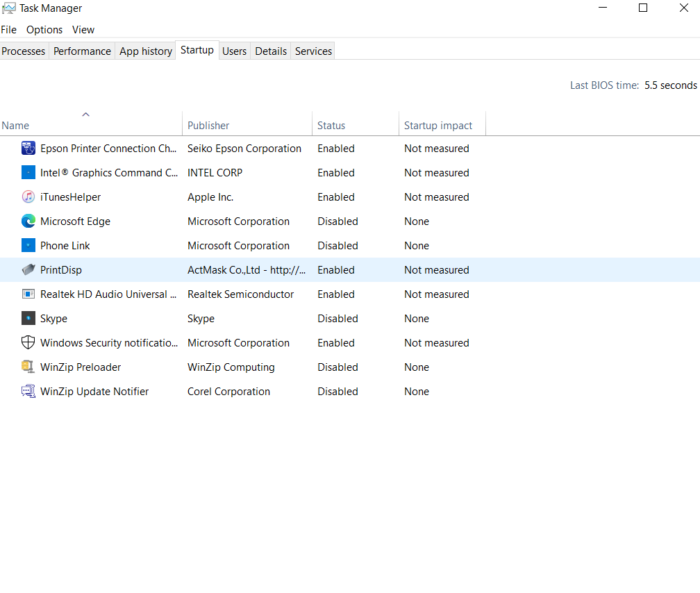Select the Intel Graphics Command C... row
This screenshot has height=593, width=700.
click(x=350, y=172)
